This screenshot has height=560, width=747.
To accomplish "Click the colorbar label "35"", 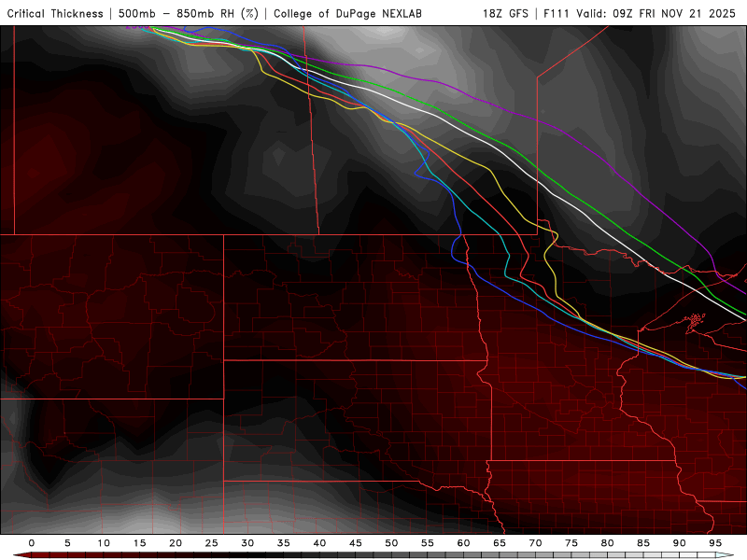I will click(284, 543).
